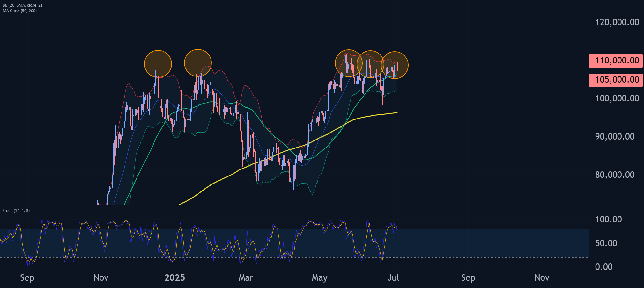Select the 105,000.00 red price label
Viewport: 644px width, 288px height.
[x=616, y=80]
